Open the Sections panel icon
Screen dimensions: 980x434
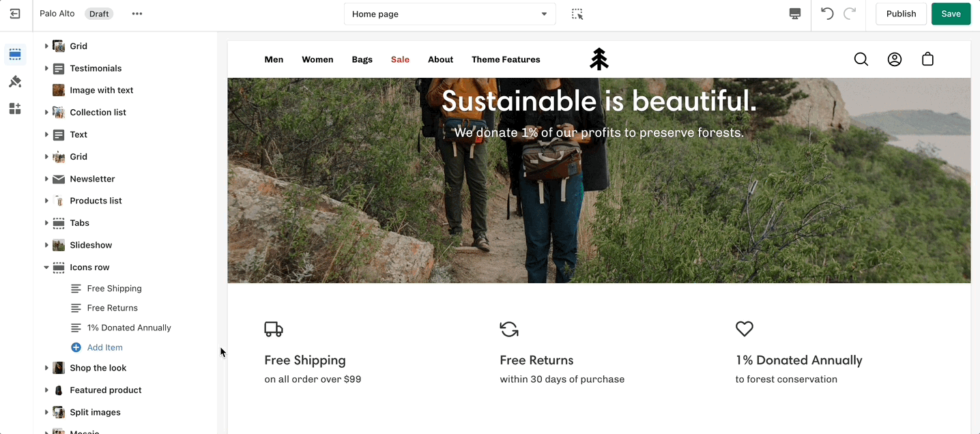(x=15, y=55)
